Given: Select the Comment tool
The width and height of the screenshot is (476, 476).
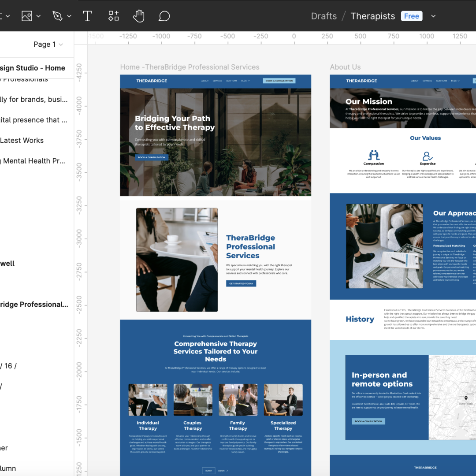Looking at the screenshot, I should point(164,16).
